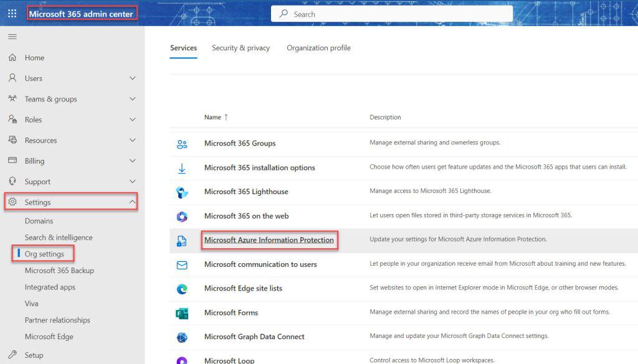Open Microsoft 365 Groups service
638x364 pixels.
tap(240, 143)
